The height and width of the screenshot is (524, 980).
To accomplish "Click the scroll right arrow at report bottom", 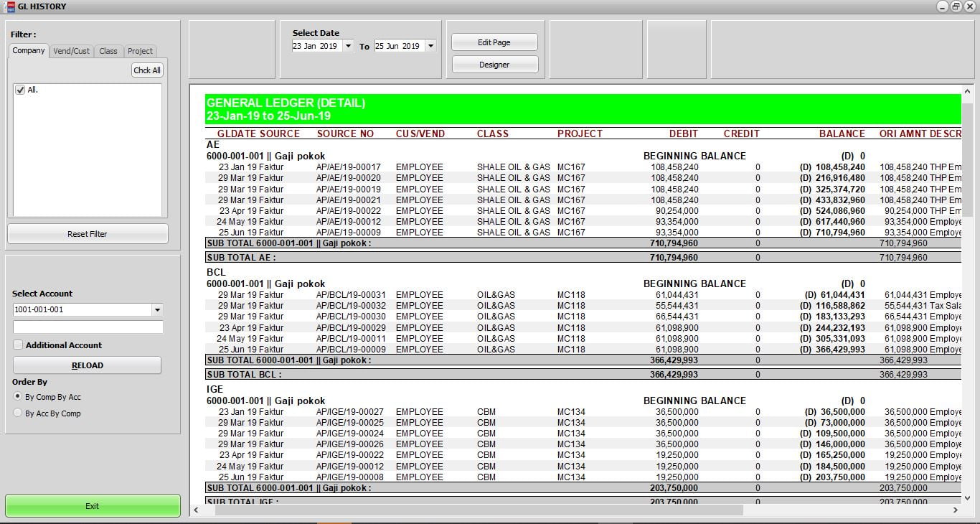I will point(955,510).
